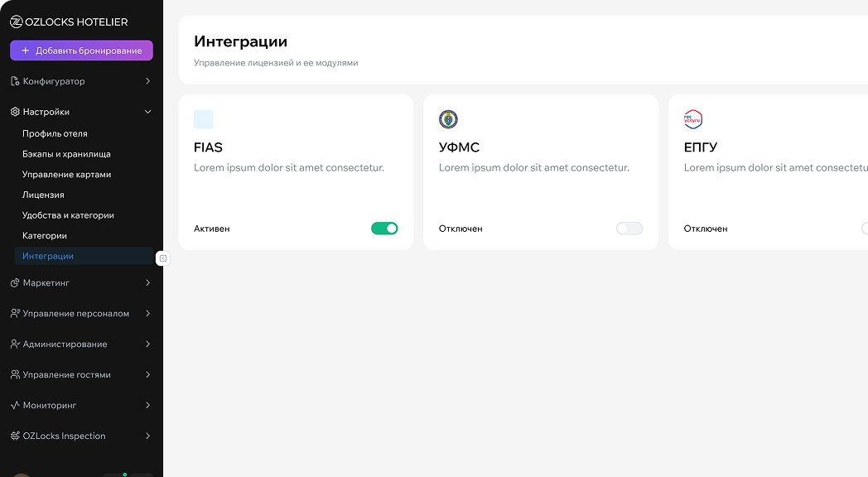868x477 pixels.
Task: Click the OZLocks Hotelier logo icon
Action: click(x=16, y=22)
